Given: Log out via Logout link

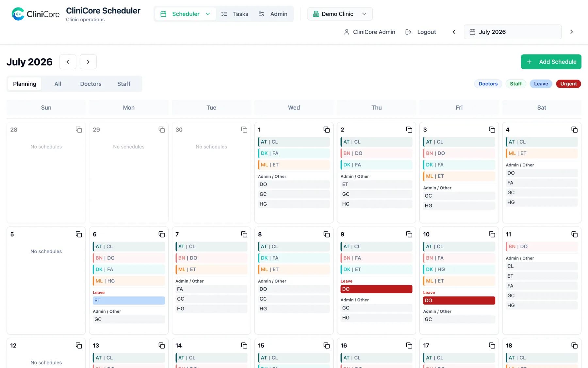Looking at the screenshot, I should tap(421, 32).
